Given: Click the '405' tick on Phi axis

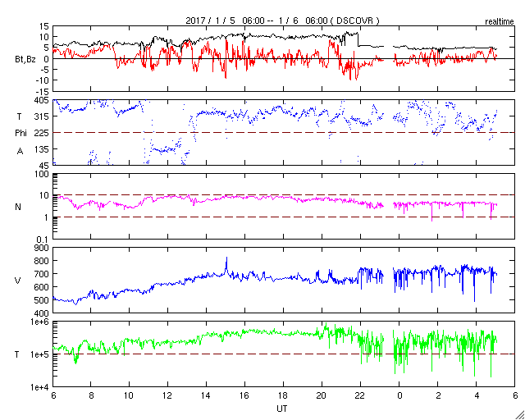Looking at the screenshot, I should tap(42, 100).
